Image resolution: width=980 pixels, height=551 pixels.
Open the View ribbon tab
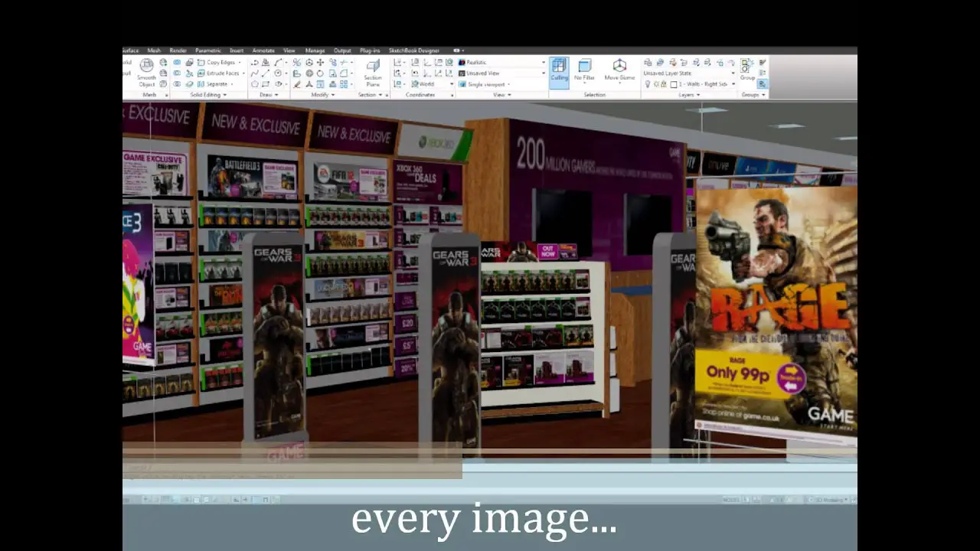[289, 51]
